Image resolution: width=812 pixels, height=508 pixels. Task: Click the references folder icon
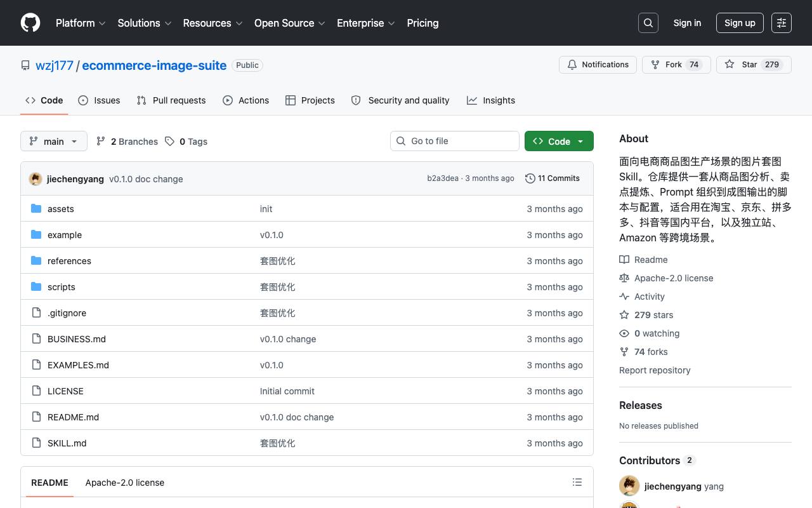pyautogui.click(x=36, y=261)
